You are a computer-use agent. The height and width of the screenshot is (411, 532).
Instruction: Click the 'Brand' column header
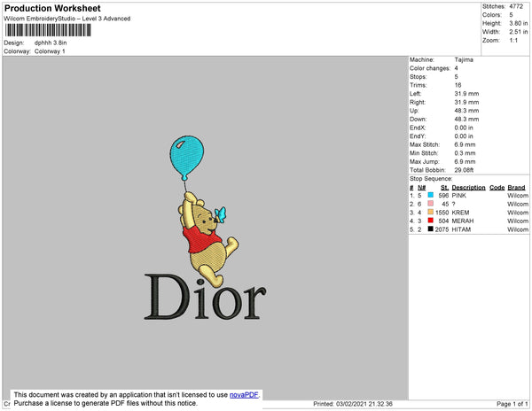(x=516, y=188)
